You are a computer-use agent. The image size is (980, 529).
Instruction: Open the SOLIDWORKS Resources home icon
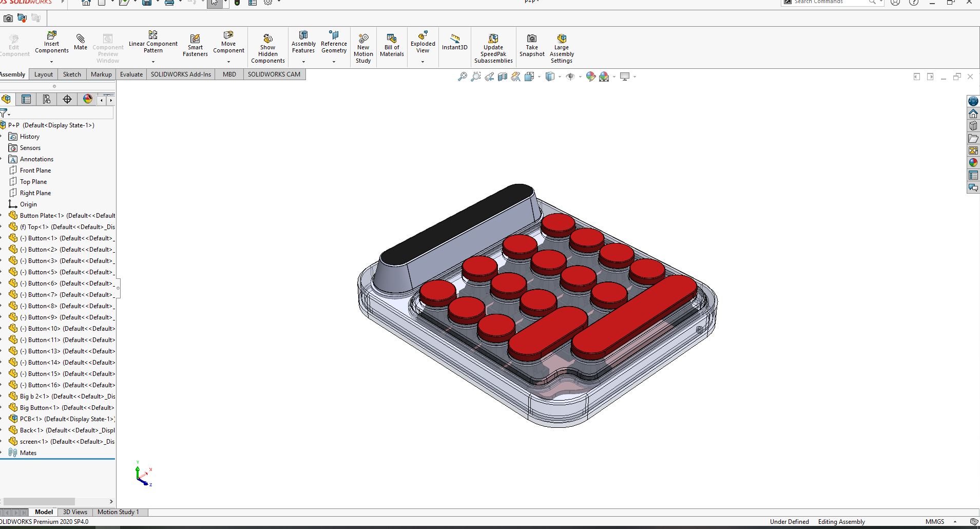point(973,114)
